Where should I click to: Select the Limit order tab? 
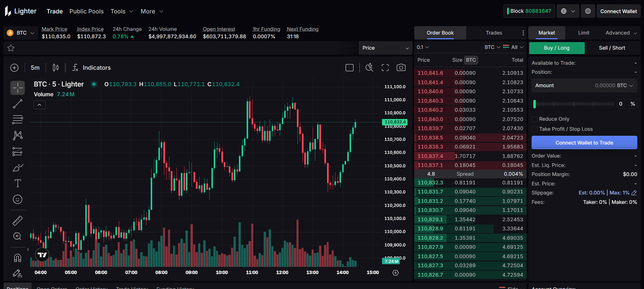[x=584, y=33]
